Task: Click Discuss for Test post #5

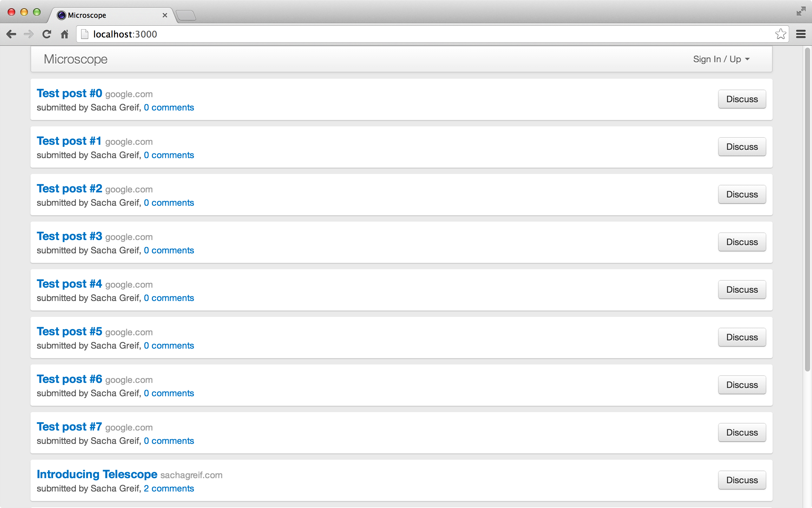Action: click(x=742, y=337)
